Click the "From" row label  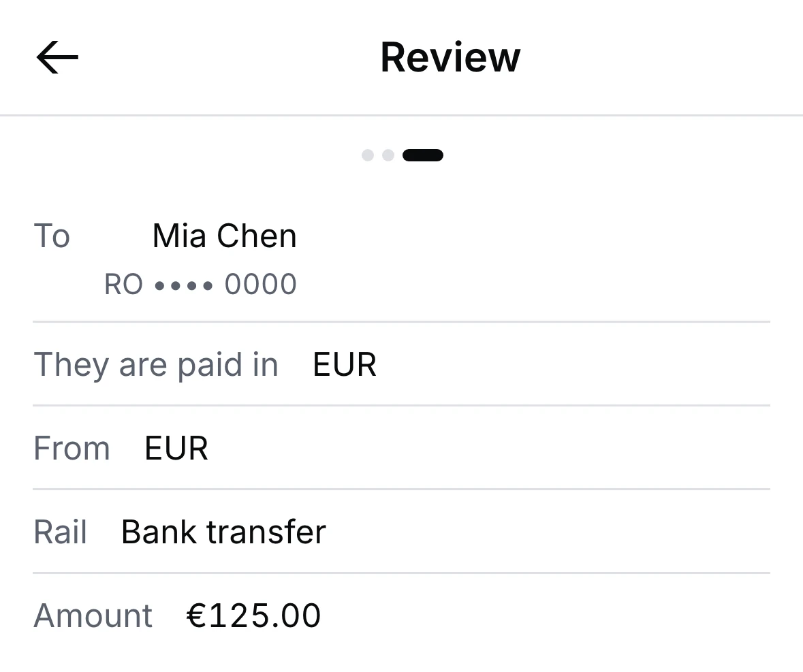tap(72, 449)
